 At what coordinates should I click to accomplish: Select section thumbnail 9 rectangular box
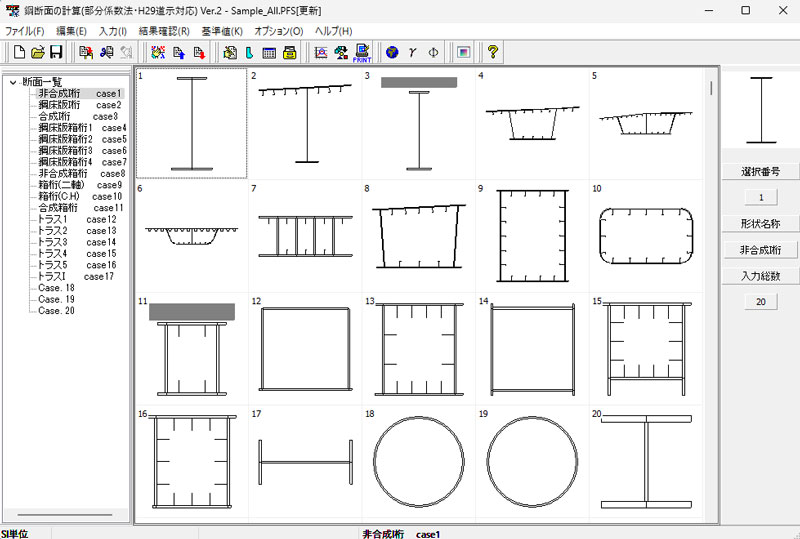click(x=532, y=236)
